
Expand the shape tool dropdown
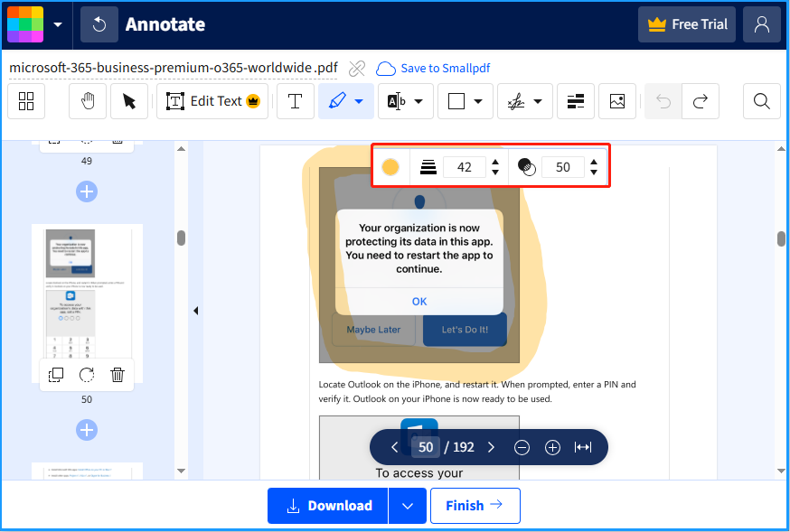pos(478,101)
